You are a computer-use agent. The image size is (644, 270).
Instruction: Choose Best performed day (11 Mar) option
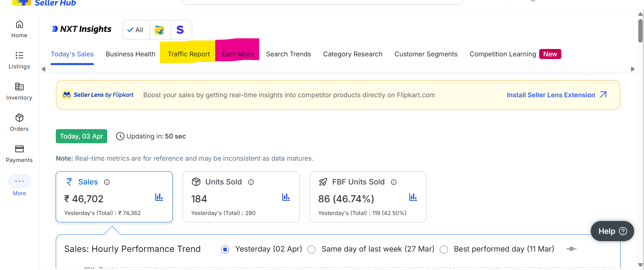444,250
